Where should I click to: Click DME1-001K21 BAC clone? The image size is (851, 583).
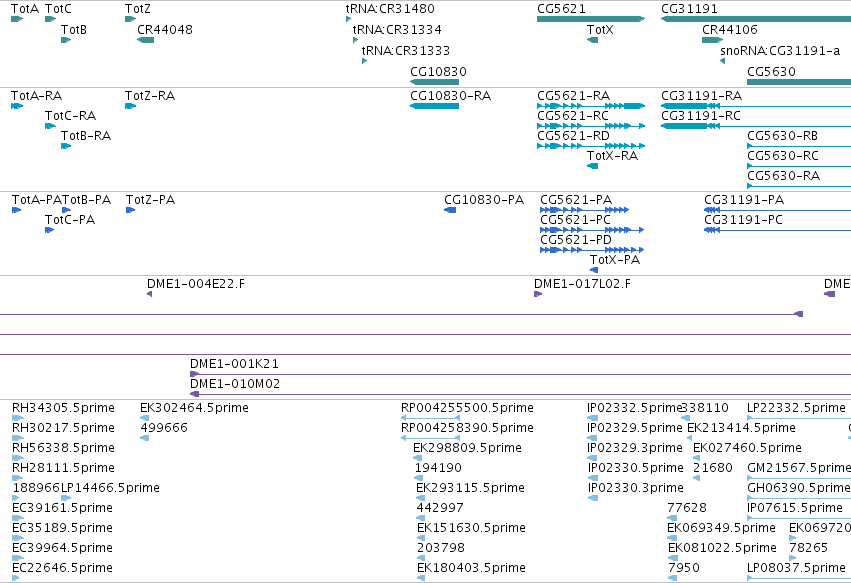click(520, 374)
